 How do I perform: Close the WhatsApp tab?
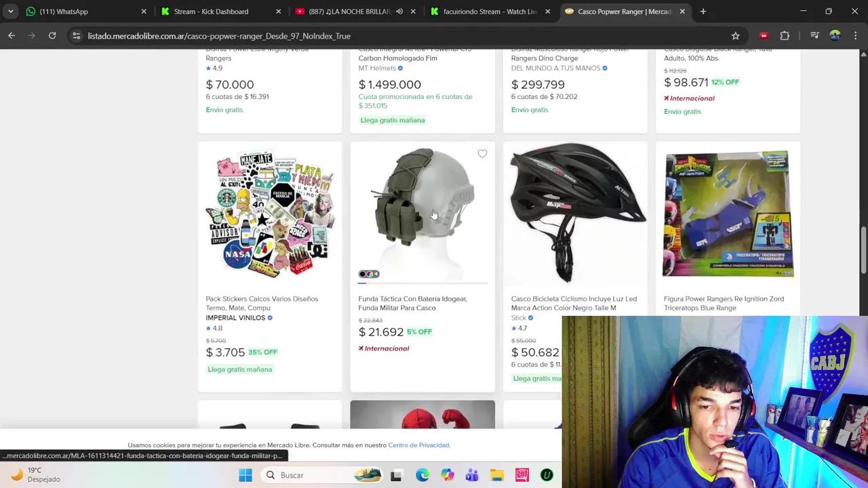[x=144, y=12]
